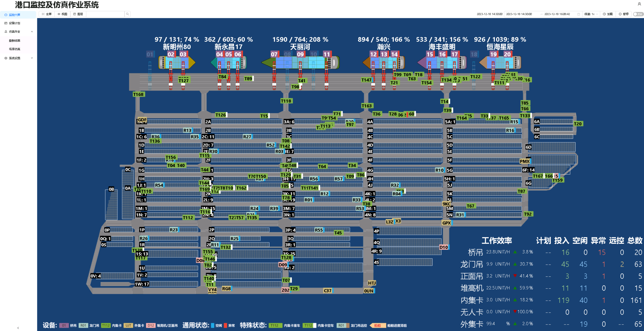
Task: Click the 图层 layers button
Action: pos(78,14)
